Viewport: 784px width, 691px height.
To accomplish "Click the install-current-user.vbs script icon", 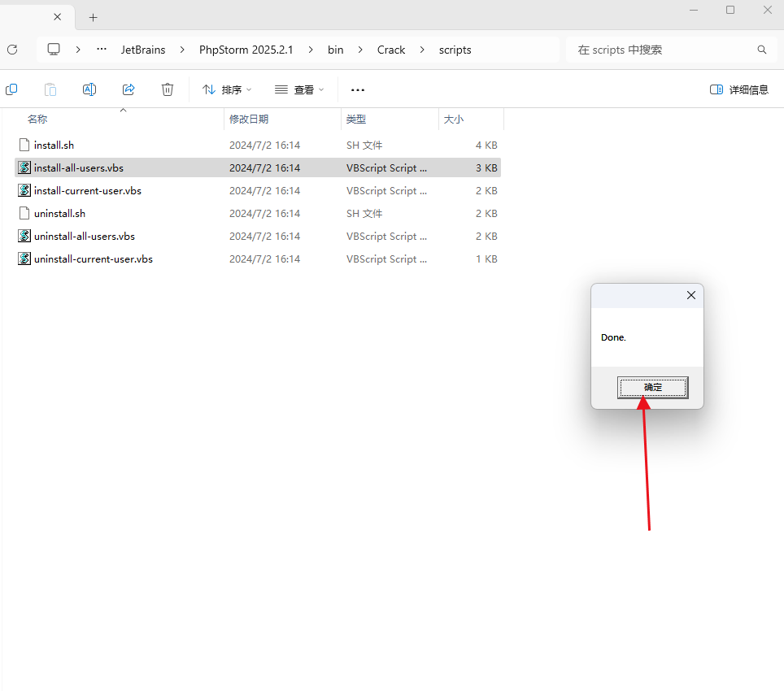I will pos(24,190).
